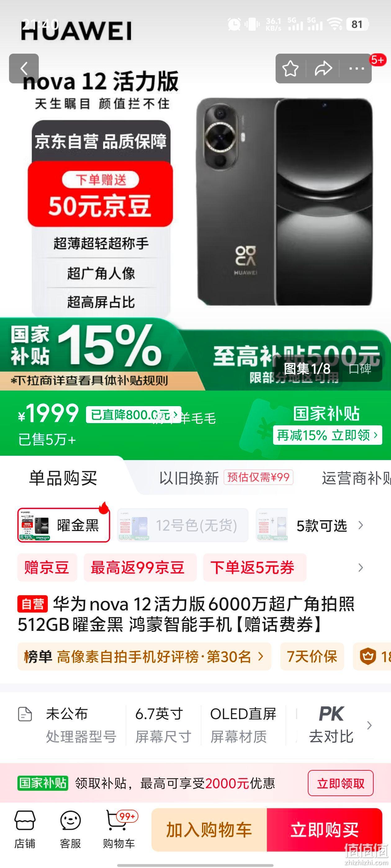Open the 店铺 store icon

pos(25,830)
